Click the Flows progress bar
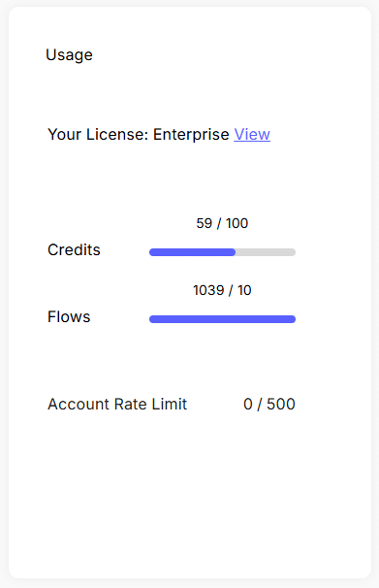The image size is (379, 588). tap(223, 319)
